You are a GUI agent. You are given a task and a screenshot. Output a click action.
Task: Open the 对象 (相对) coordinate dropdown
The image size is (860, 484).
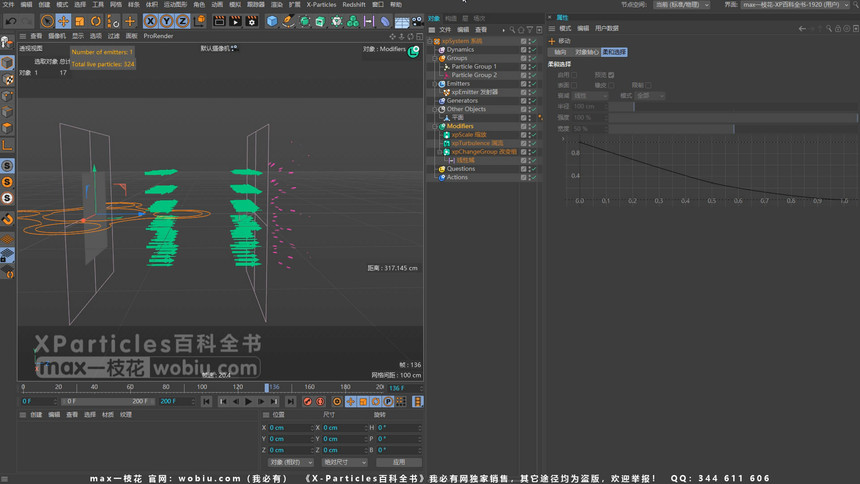(x=291, y=463)
